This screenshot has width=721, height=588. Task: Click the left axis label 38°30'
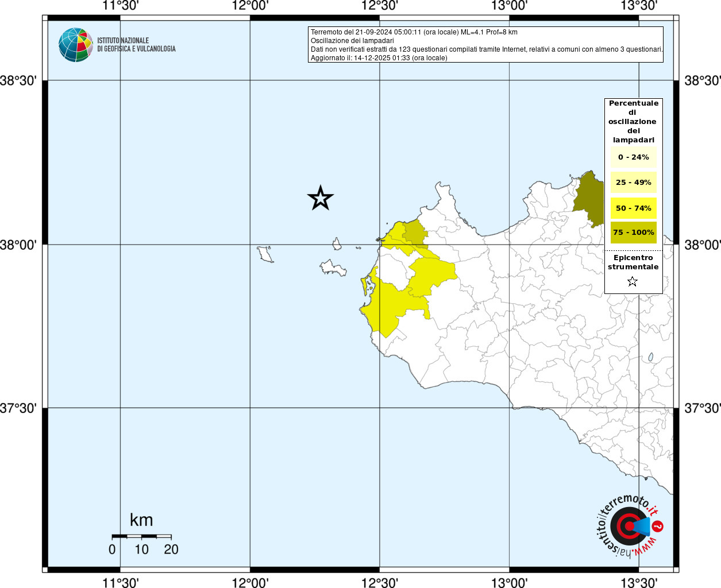pyautogui.click(x=18, y=80)
